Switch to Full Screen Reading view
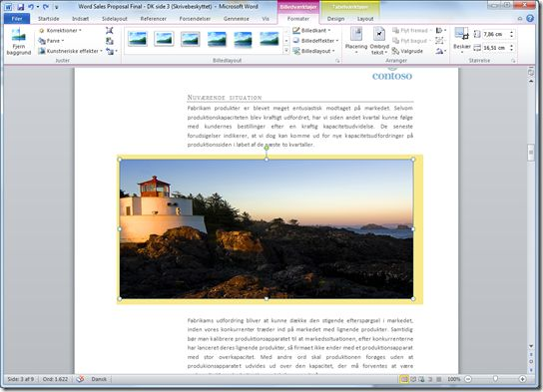Image resolution: width=543 pixels, height=392 pixels. pos(413,379)
